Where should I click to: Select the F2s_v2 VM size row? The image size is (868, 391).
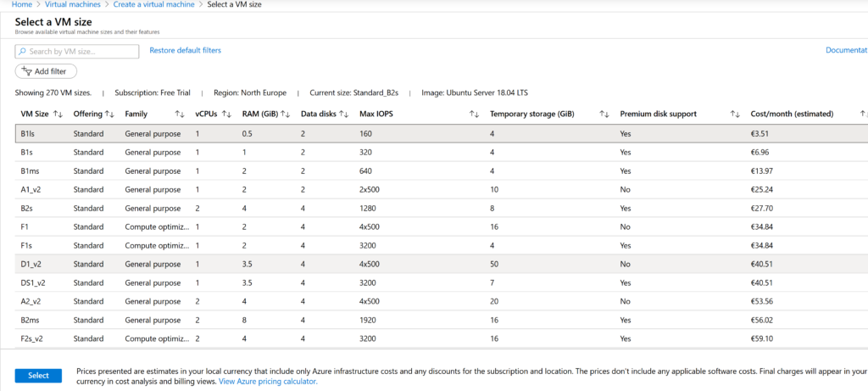441,338
